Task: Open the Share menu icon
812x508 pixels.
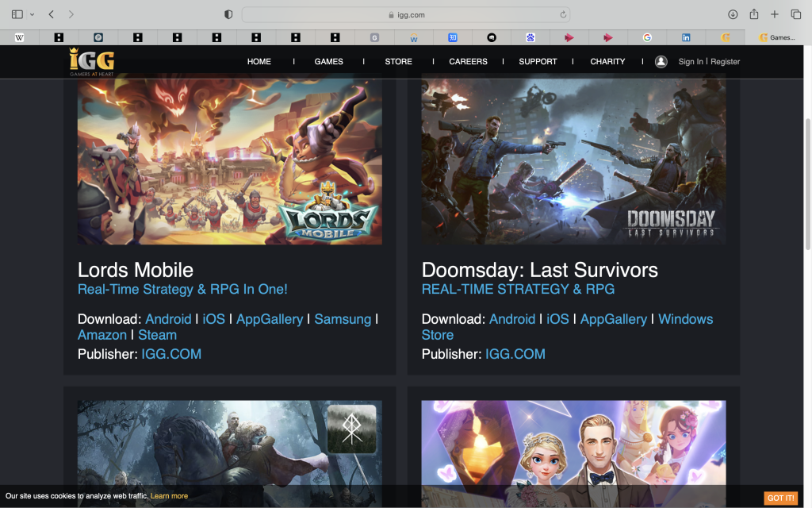Action: pos(754,14)
